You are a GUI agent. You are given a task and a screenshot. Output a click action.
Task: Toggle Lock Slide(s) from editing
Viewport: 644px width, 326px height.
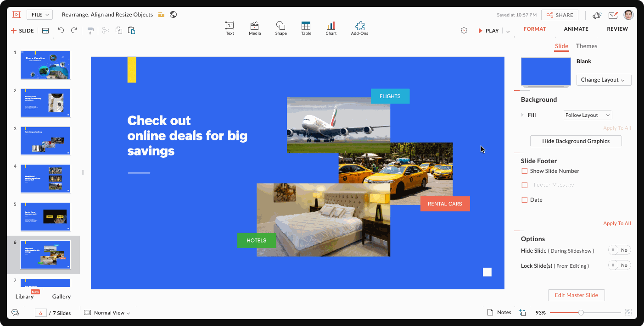619,265
